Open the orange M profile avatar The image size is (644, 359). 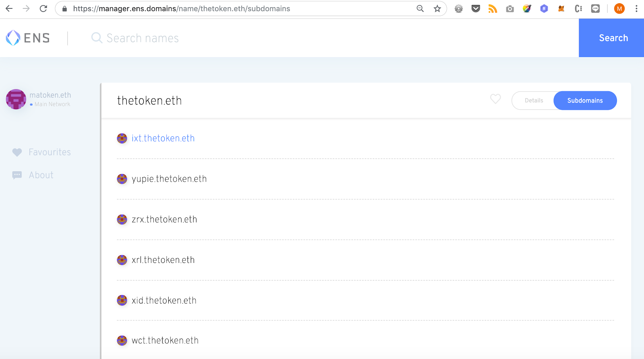(x=619, y=8)
